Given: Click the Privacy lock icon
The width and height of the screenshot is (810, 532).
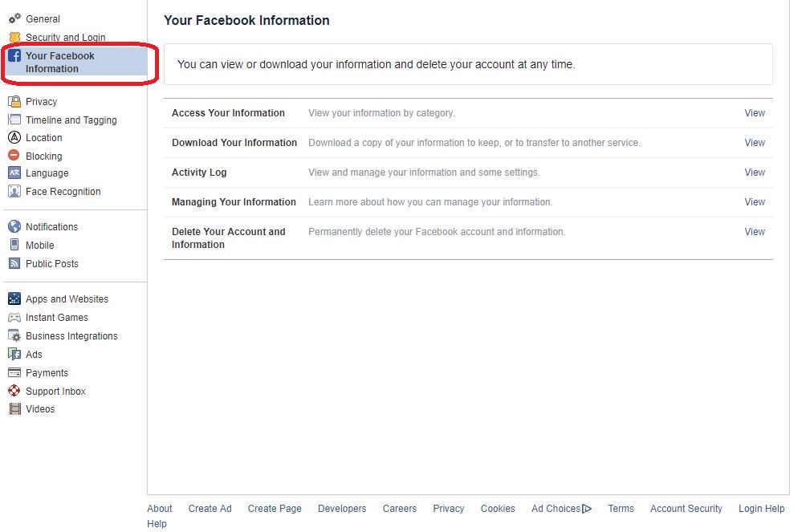Looking at the screenshot, I should click(x=14, y=102).
